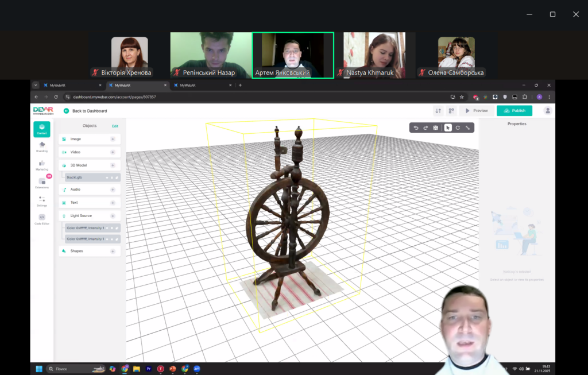
Task: Open the Branding section icon
Action: pyautogui.click(x=41, y=146)
